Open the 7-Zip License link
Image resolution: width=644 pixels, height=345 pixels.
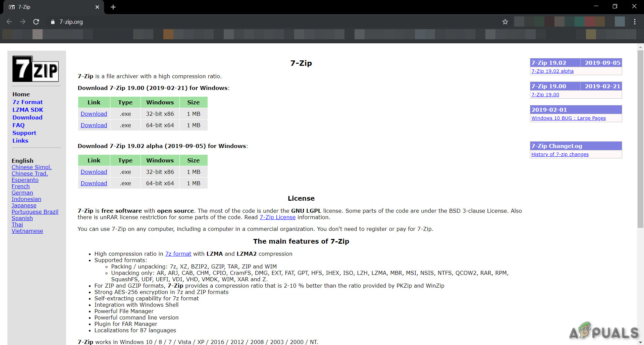[278, 217]
